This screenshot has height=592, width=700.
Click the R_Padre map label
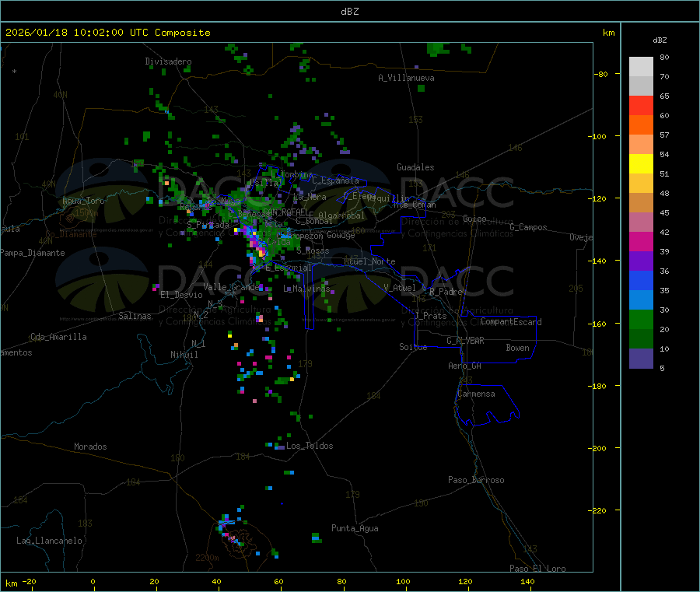tap(446, 292)
